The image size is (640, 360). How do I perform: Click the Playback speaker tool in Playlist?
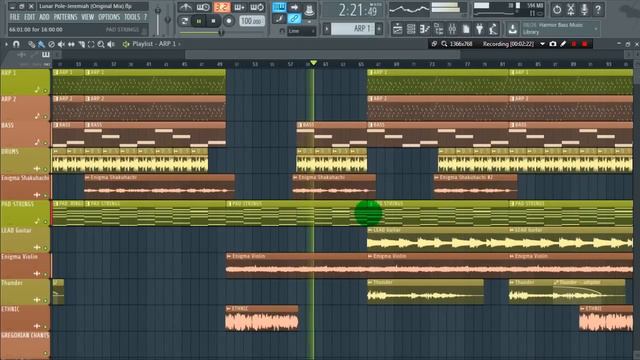[x=111, y=44]
